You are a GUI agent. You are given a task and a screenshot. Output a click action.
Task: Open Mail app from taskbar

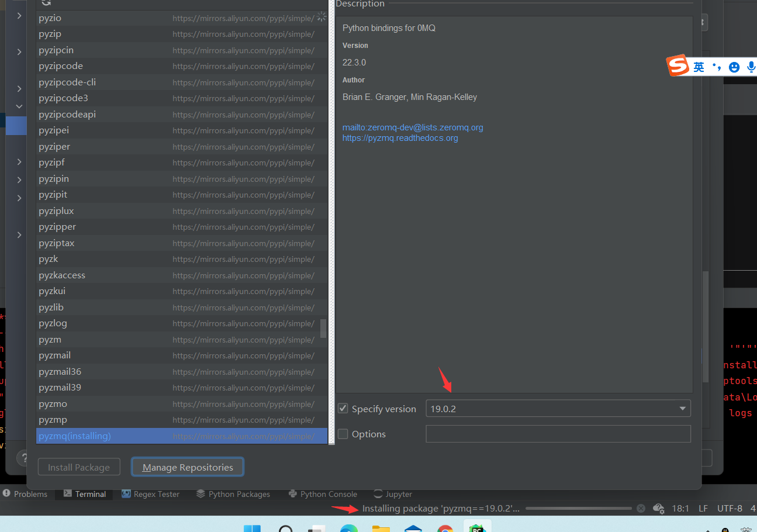point(413,529)
